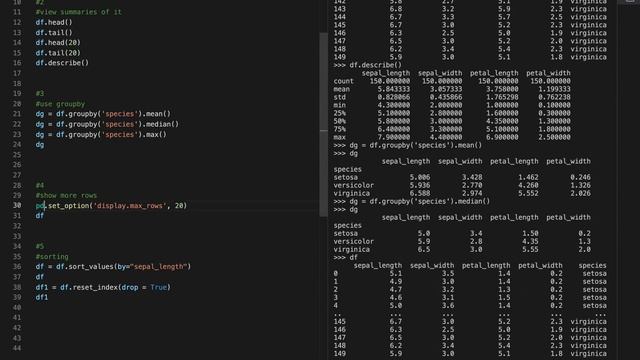Click the '#use groupby' comment
The image size is (640, 360).
tap(60, 104)
